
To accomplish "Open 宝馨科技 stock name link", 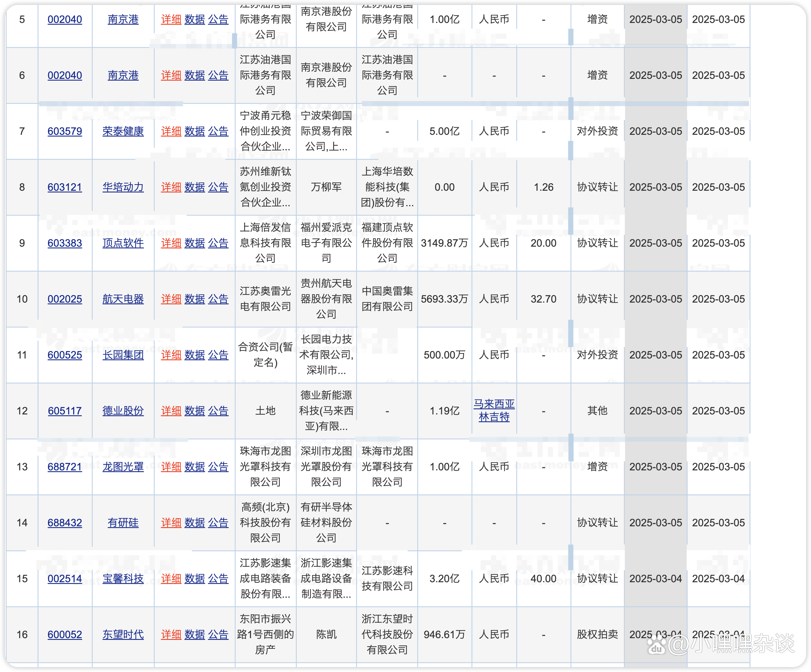I will [x=123, y=578].
